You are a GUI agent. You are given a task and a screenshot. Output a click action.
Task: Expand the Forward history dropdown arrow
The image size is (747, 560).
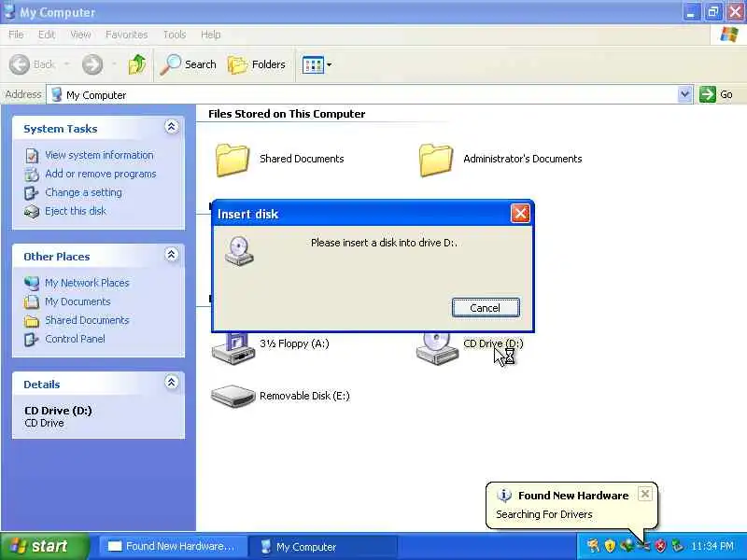click(x=114, y=64)
